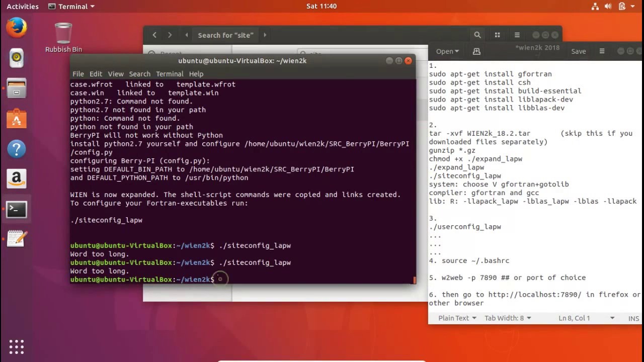Open Amazon launcher in dock

(x=16, y=179)
